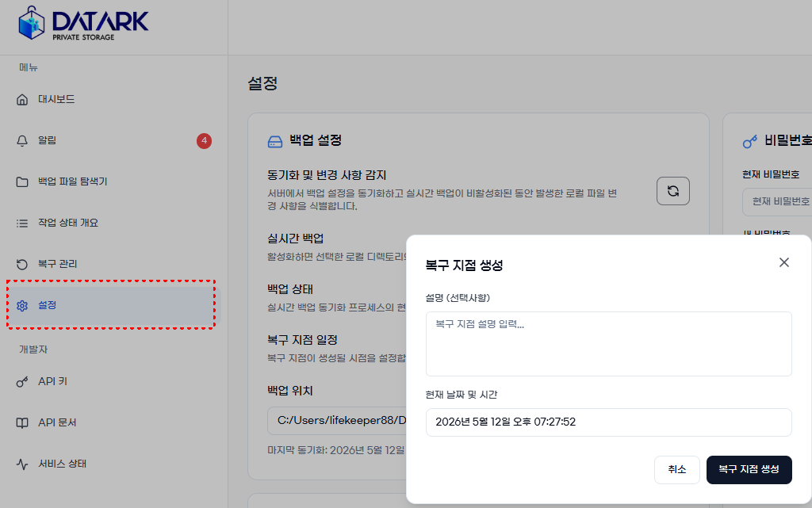Click the 알림 bell icon
Screen dimensions: 812x508
click(21, 141)
